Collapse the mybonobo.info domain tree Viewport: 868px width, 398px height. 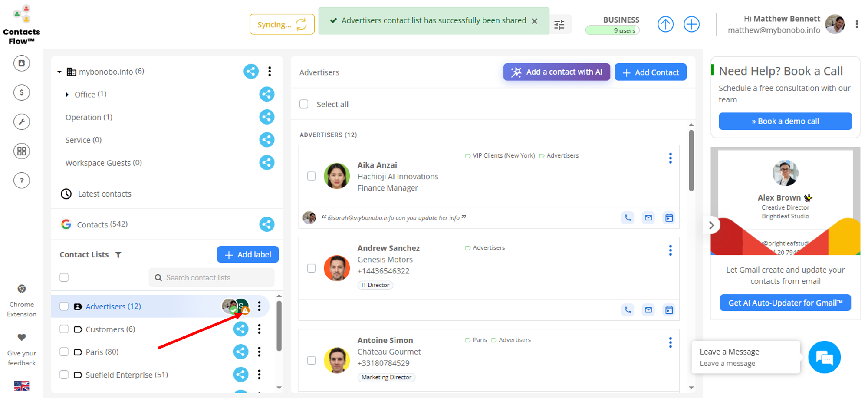[x=59, y=72]
